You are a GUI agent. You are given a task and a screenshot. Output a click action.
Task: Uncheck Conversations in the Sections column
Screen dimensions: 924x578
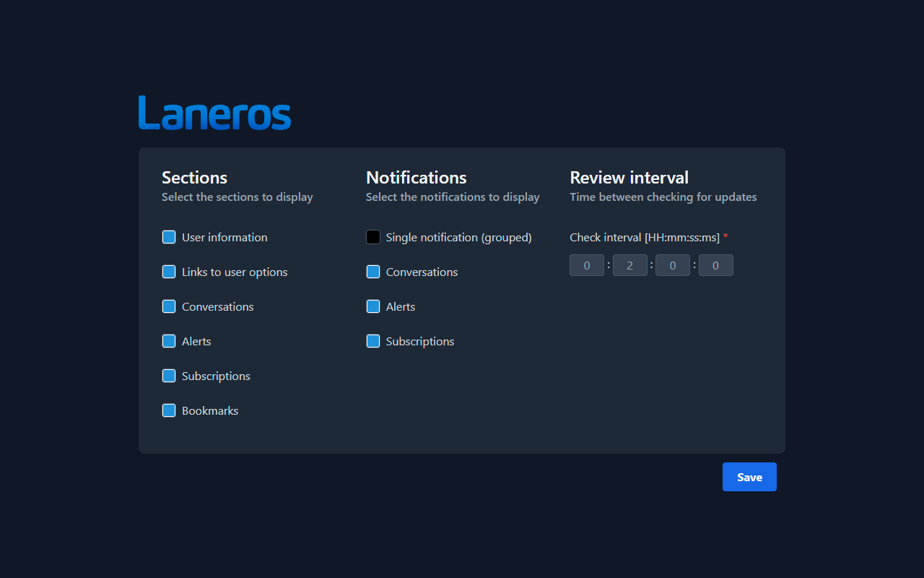(169, 306)
